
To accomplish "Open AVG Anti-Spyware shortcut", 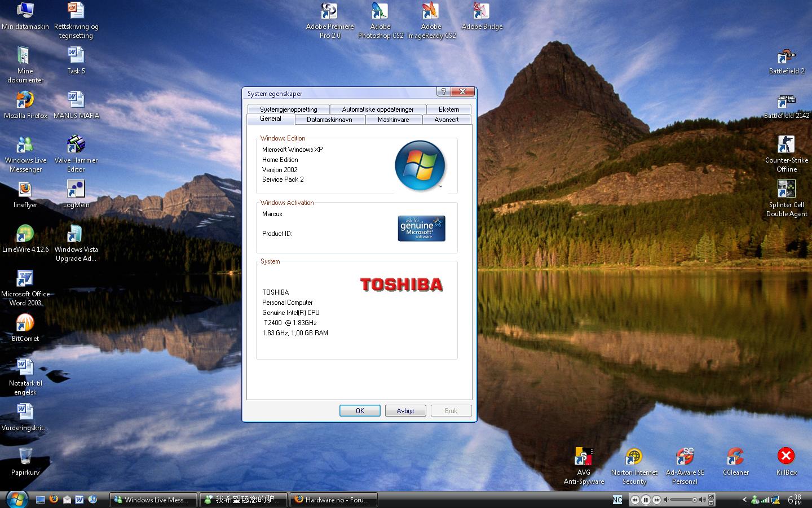I will 584,466.
